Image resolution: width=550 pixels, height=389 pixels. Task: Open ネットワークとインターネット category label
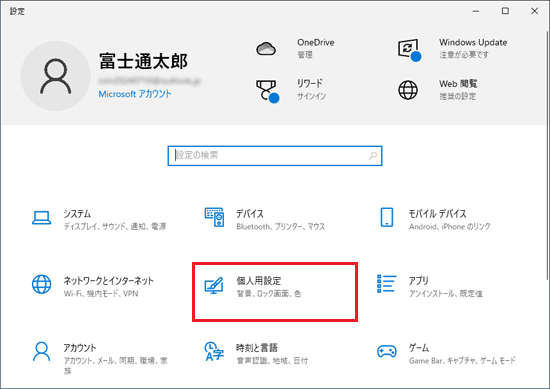(x=108, y=281)
